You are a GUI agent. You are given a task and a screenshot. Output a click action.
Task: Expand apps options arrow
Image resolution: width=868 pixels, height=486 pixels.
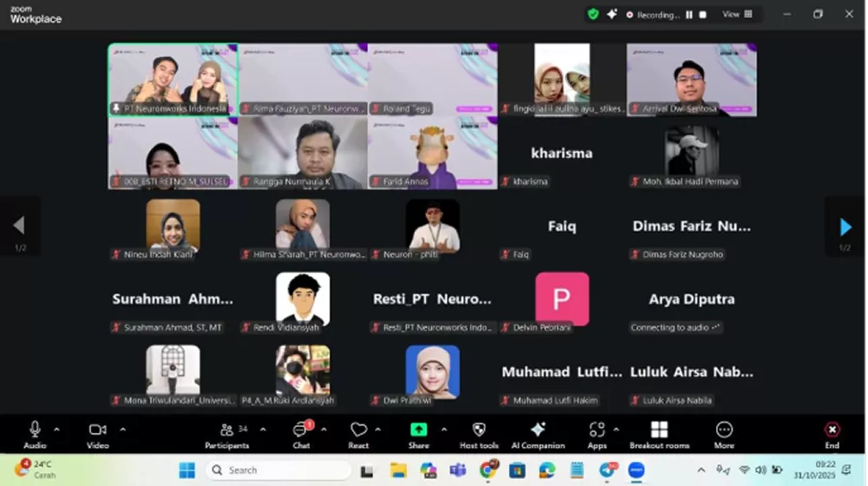click(616, 430)
